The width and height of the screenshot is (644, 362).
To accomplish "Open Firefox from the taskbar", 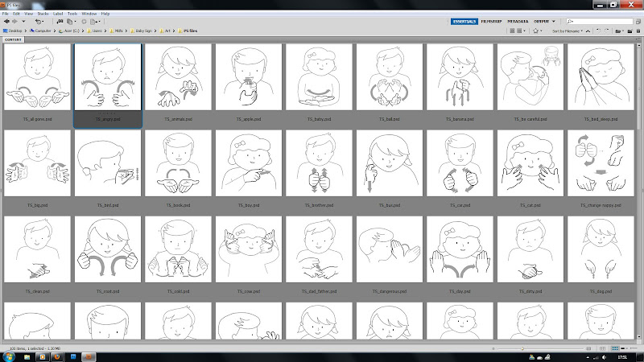I will pos(57,357).
